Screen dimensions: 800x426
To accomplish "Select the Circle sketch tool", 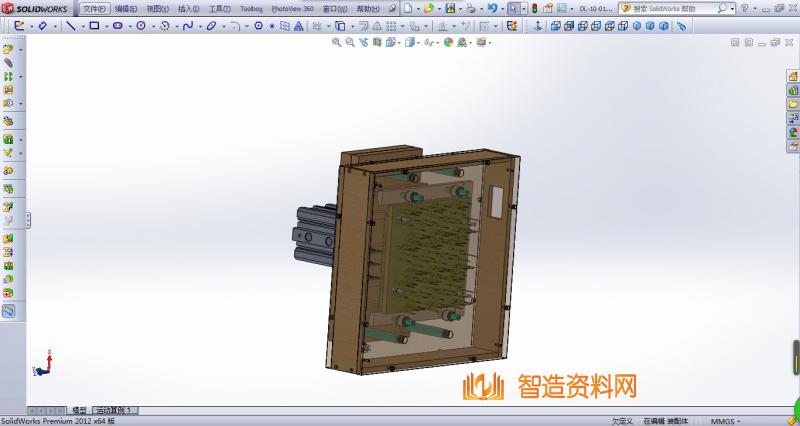I will (x=140, y=25).
